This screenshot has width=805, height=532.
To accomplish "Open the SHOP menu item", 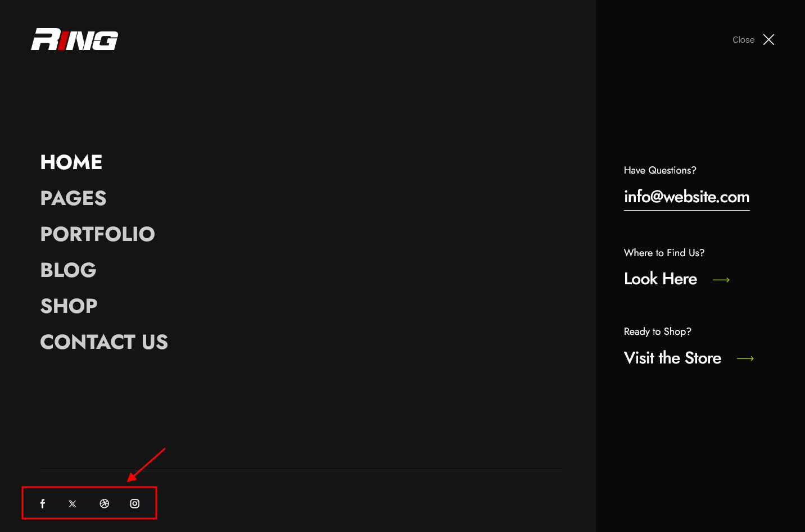I will click(69, 306).
